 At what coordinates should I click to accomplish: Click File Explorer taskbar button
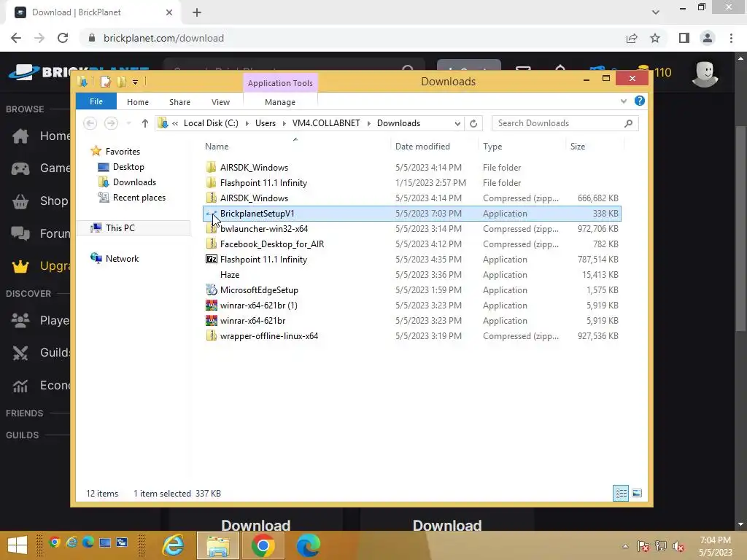(x=218, y=545)
